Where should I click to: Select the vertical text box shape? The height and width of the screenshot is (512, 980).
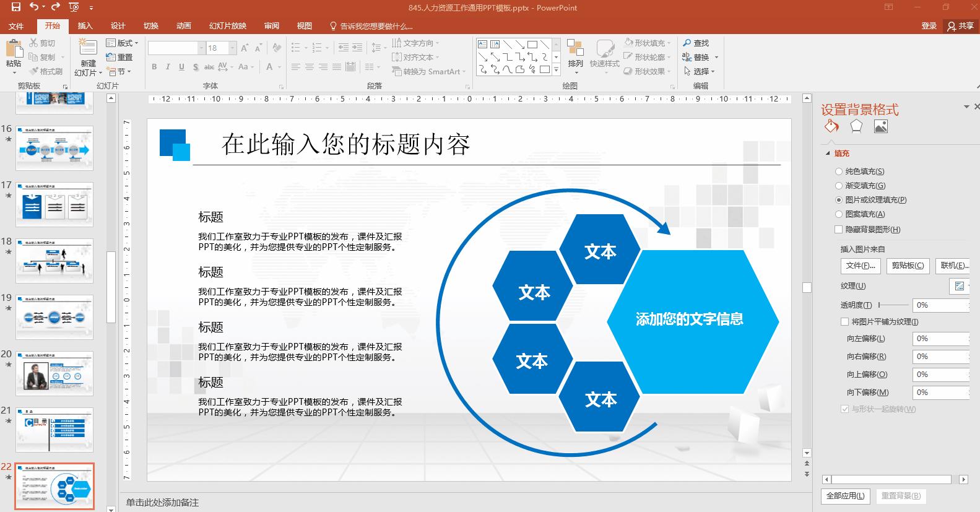click(495, 44)
